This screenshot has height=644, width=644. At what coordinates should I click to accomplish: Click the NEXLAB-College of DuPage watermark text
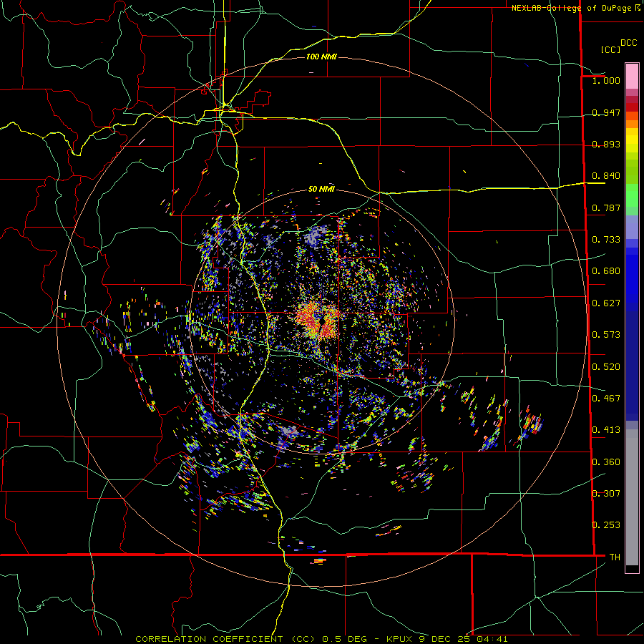click(576, 8)
